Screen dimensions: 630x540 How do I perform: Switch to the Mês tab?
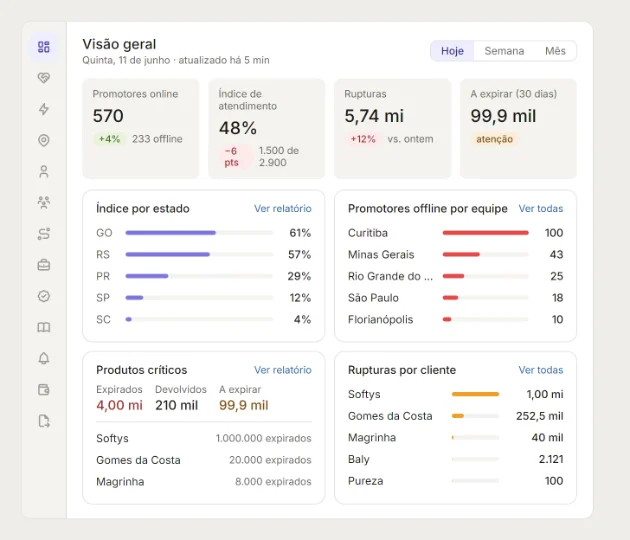coord(555,51)
